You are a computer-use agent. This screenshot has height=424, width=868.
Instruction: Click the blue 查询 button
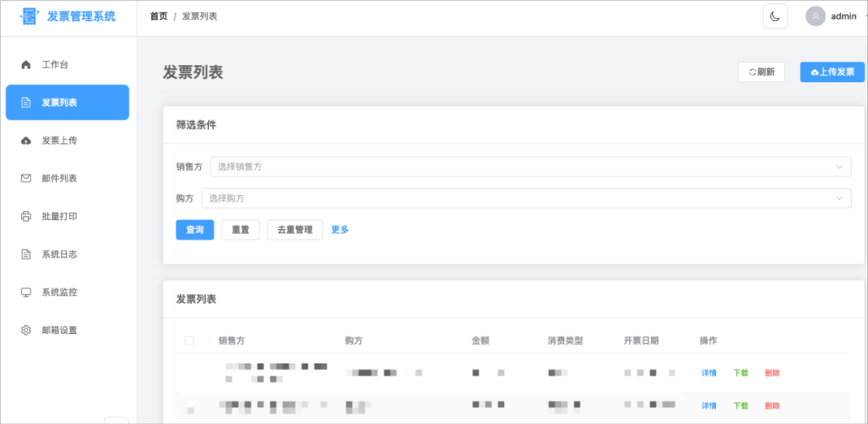194,230
